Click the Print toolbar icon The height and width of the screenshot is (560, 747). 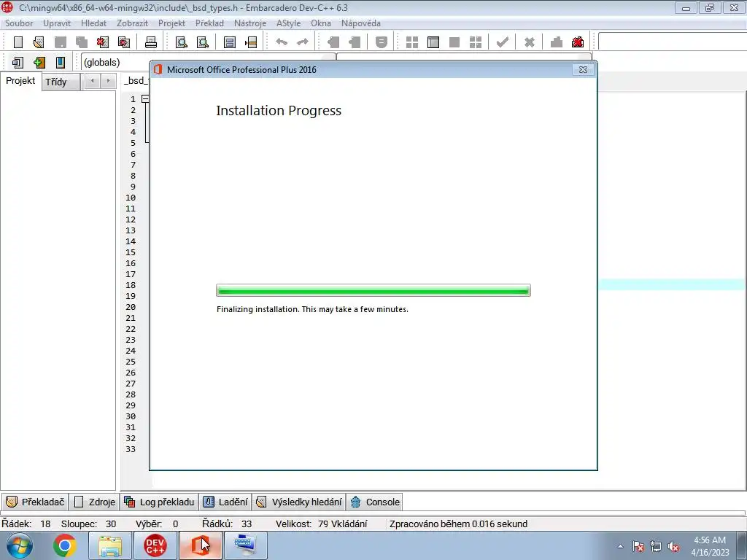point(151,42)
